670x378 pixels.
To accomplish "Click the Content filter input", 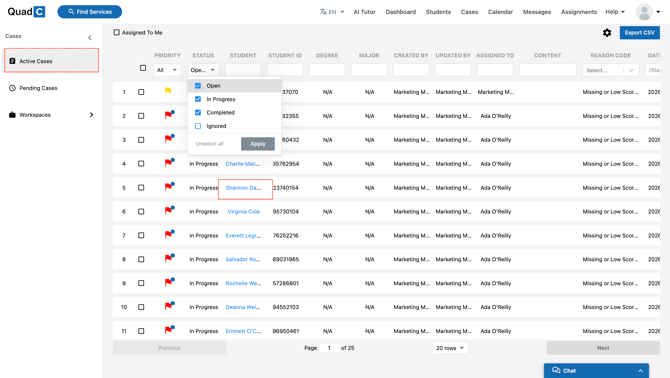I will (x=547, y=70).
